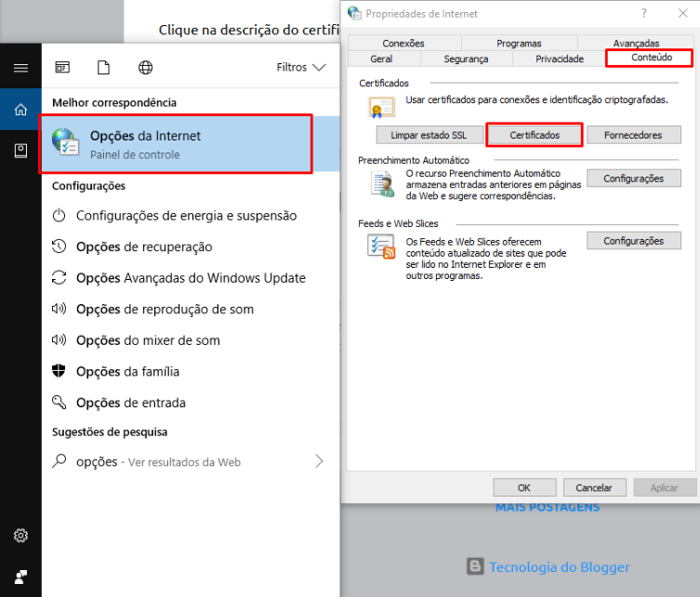
Task: Switch to the Segurança tab
Action: point(466,59)
